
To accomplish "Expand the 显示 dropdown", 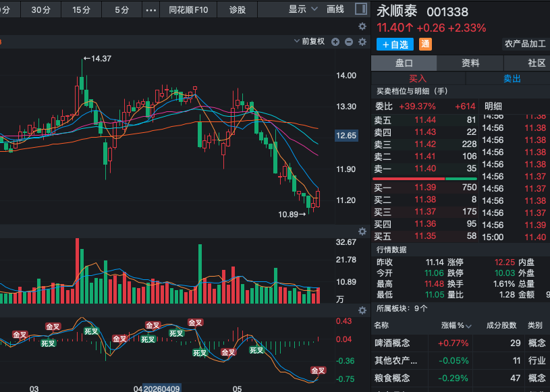I will (x=303, y=9).
